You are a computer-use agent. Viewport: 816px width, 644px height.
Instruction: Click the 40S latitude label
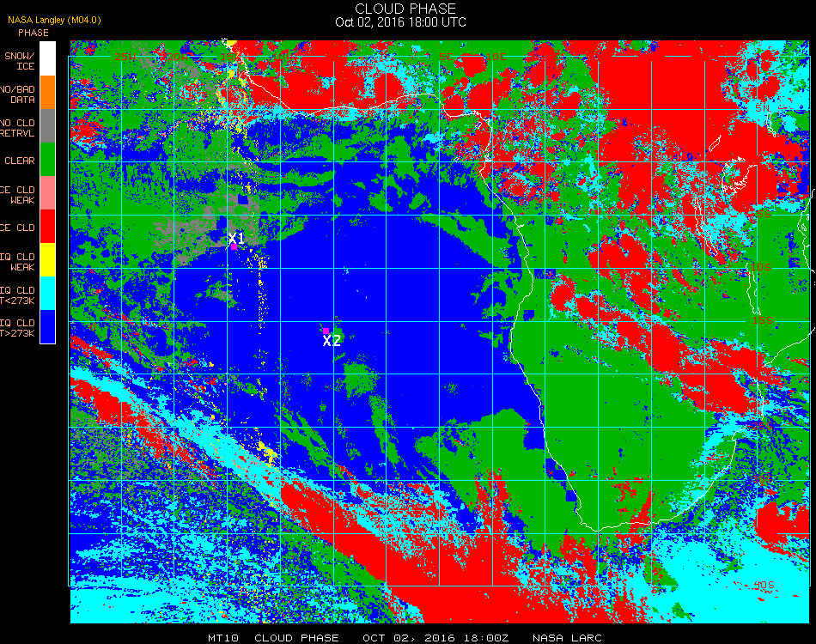pyautogui.click(x=764, y=585)
